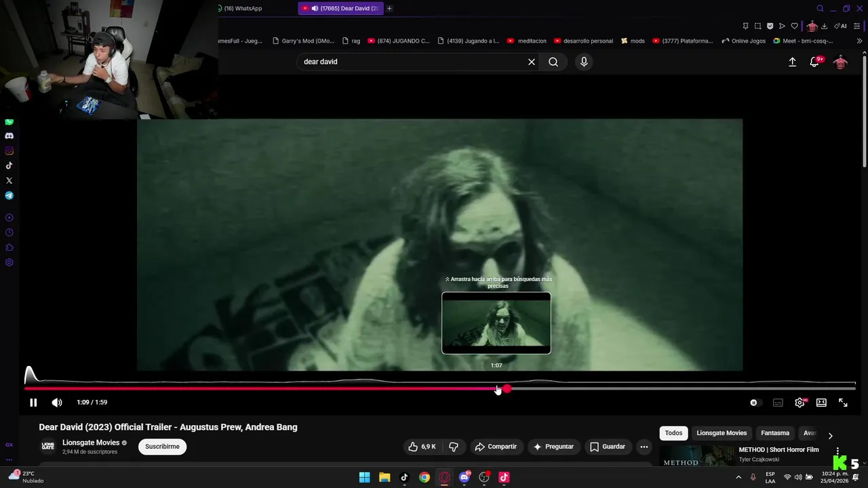Open the METHOD Short Horror Film recommendation
The image size is (868, 488).
(x=778, y=449)
